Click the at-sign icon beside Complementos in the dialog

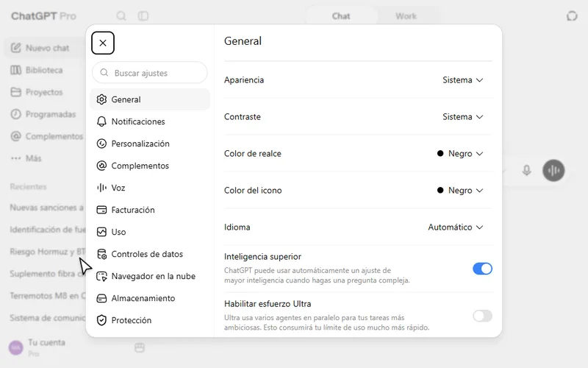click(101, 166)
